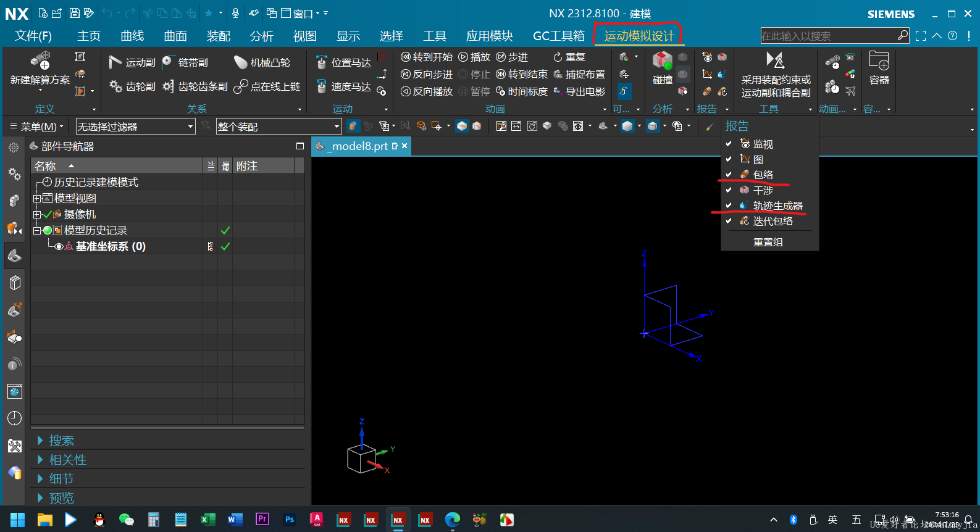
Task: Sort navigator by 名称 column header
Action: [117, 166]
